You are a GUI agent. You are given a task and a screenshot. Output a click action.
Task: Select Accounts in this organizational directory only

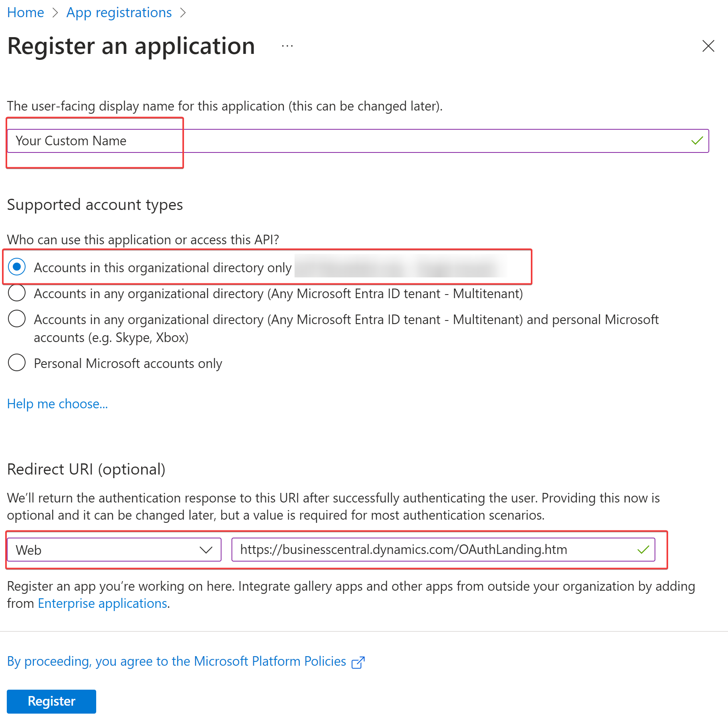[17, 267]
